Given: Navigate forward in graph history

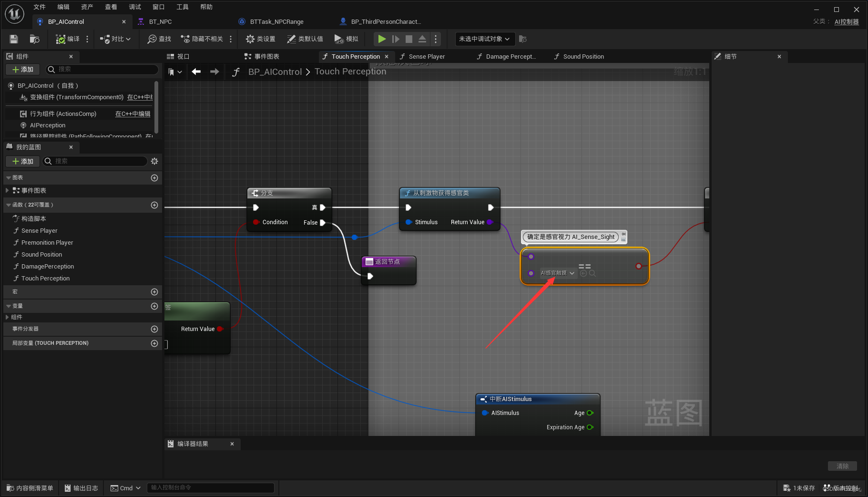Looking at the screenshot, I should [214, 72].
